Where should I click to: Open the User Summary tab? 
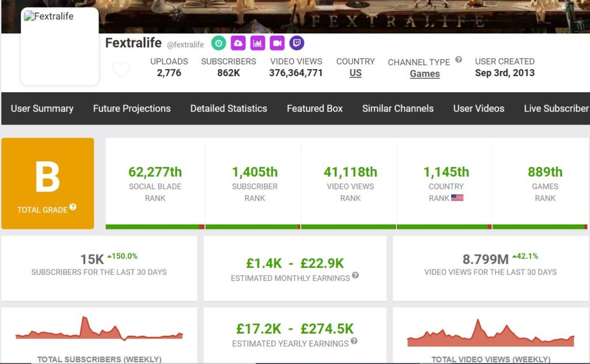(42, 108)
